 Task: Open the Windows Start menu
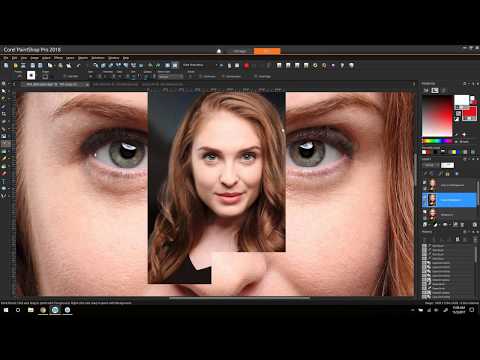click(x=6, y=310)
